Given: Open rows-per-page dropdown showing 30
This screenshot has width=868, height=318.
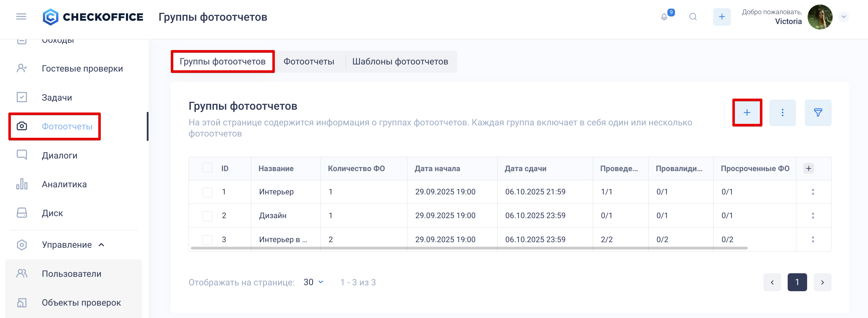Looking at the screenshot, I should (313, 282).
